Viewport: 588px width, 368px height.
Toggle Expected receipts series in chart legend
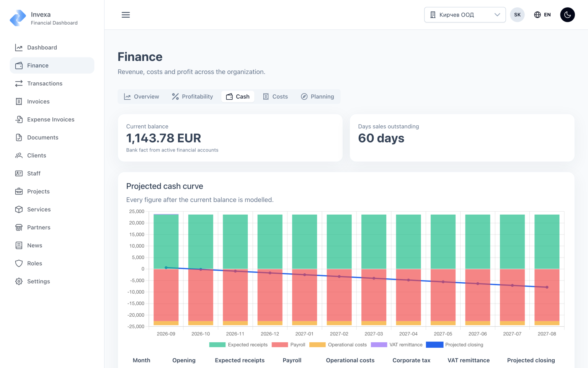[238, 345]
